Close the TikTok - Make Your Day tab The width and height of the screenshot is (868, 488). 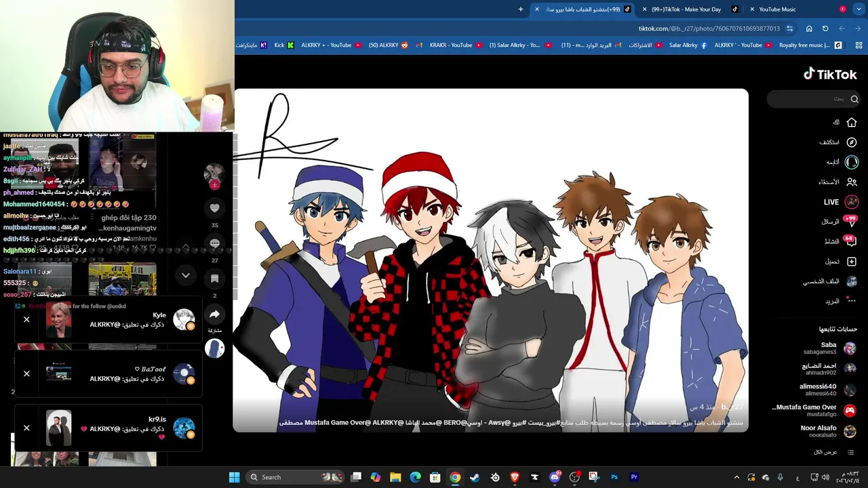point(644,9)
